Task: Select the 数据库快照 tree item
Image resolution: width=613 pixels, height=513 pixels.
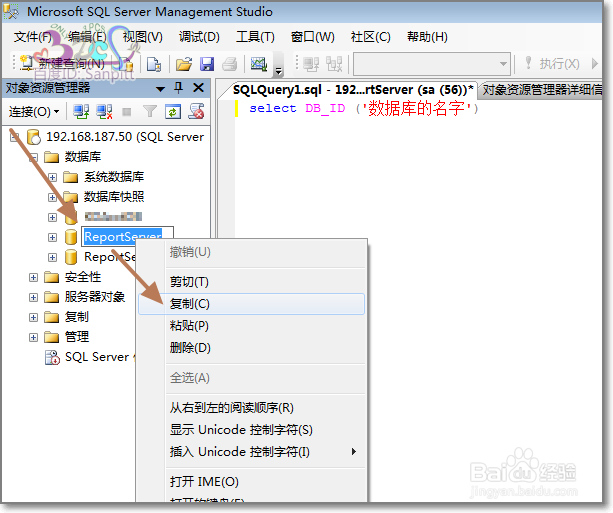Action: [x=114, y=197]
